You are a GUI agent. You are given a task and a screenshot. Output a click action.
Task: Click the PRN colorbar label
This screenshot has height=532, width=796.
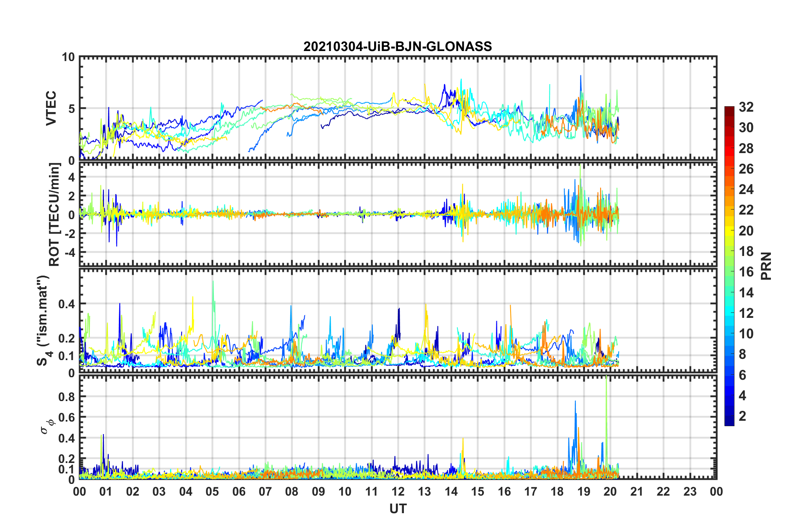(x=766, y=266)
